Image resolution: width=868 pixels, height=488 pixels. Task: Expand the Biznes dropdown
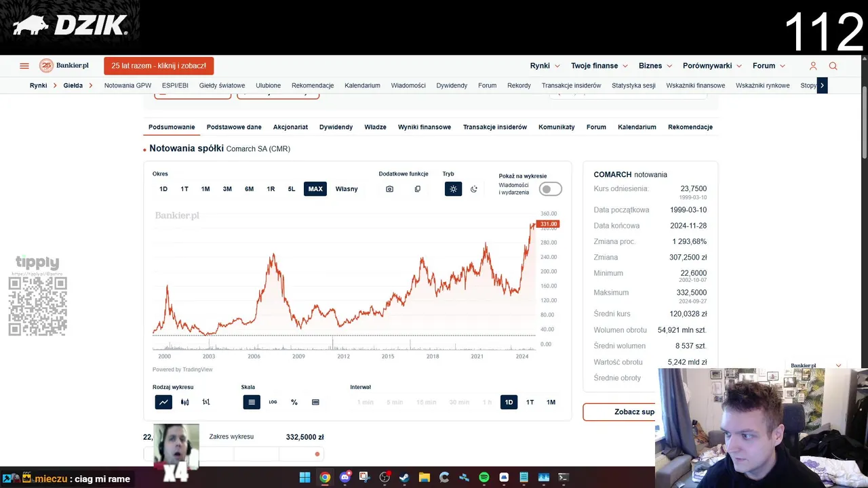click(x=655, y=66)
